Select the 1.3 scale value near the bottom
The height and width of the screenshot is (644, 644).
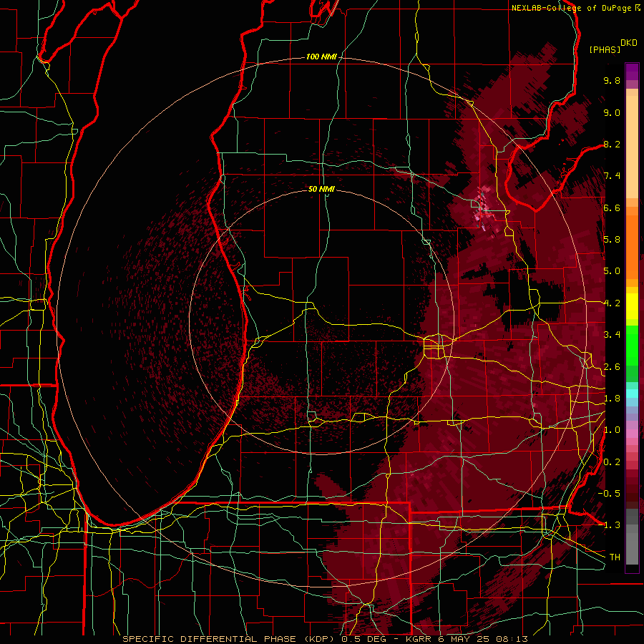point(612,525)
